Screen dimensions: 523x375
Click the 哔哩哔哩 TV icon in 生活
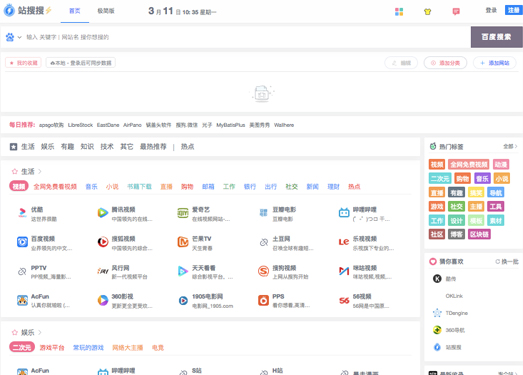pos(344,213)
